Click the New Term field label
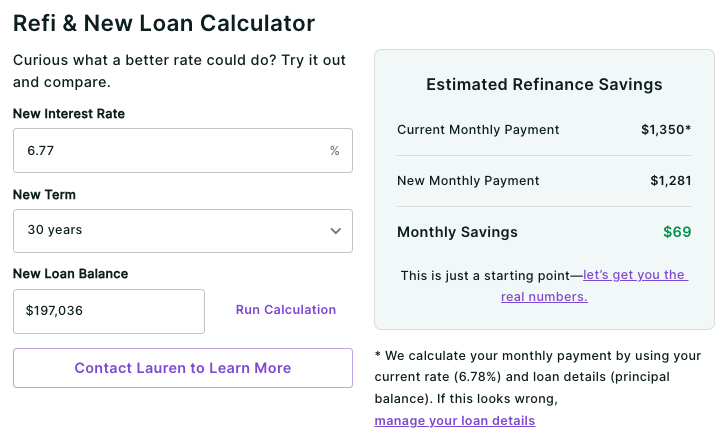 (x=44, y=195)
